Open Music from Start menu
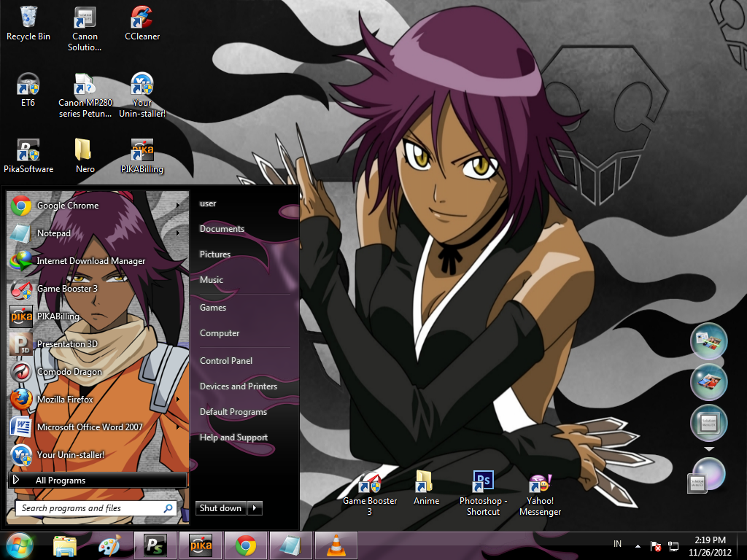 (211, 280)
